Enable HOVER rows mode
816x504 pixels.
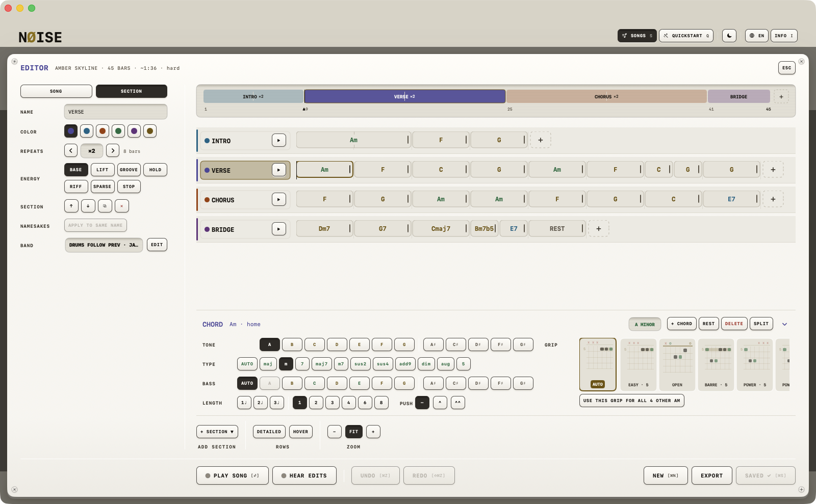coord(301,432)
